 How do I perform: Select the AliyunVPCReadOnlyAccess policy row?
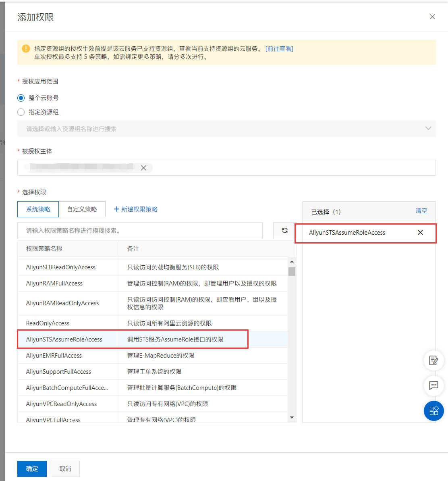(x=153, y=404)
